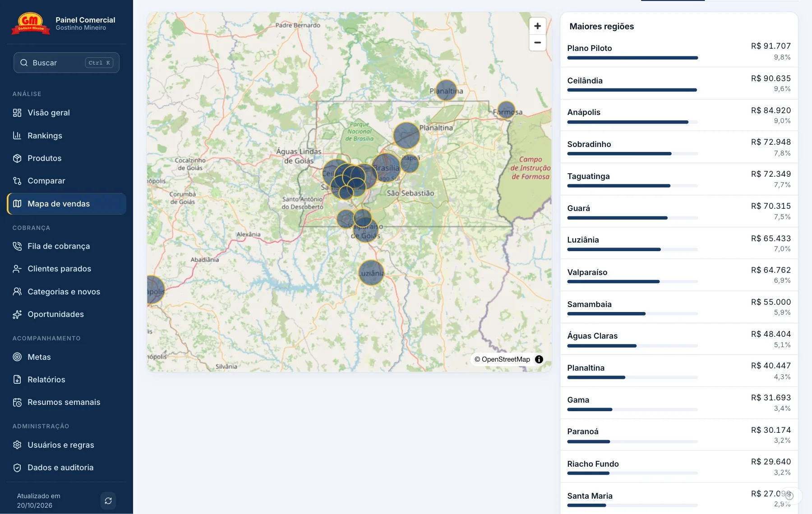This screenshot has width=812, height=514.
Task: Click the Sobradinho region name
Action: coord(589,144)
